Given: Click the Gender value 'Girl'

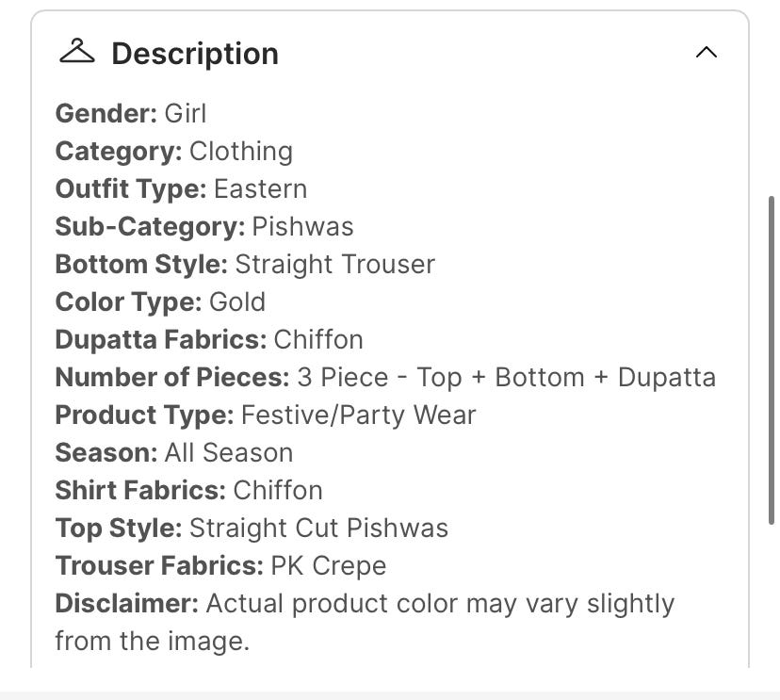Looking at the screenshot, I should click(x=186, y=114).
